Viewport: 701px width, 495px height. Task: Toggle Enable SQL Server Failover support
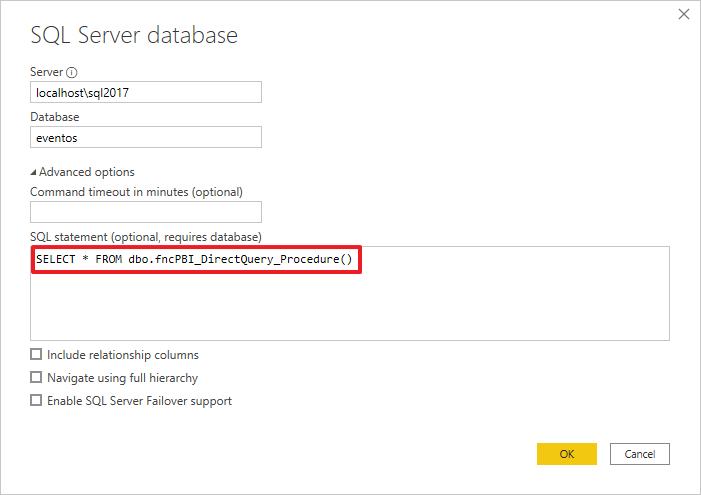pos(36,400)
